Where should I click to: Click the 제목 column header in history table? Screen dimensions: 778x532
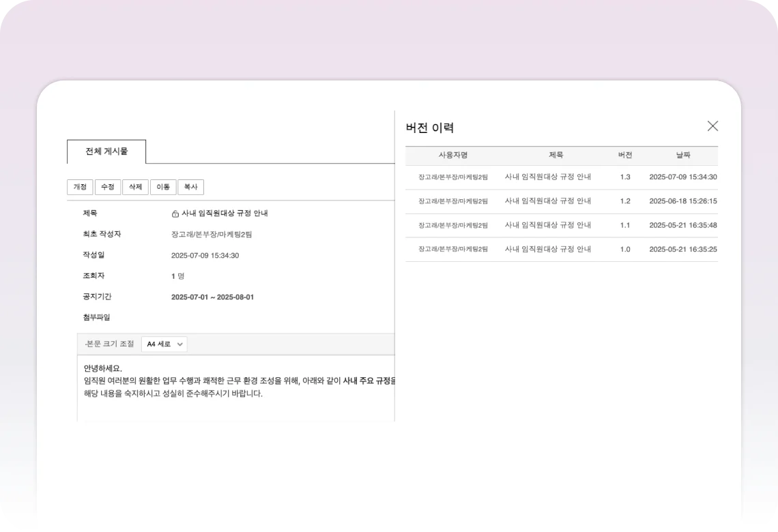click(556, 156)
